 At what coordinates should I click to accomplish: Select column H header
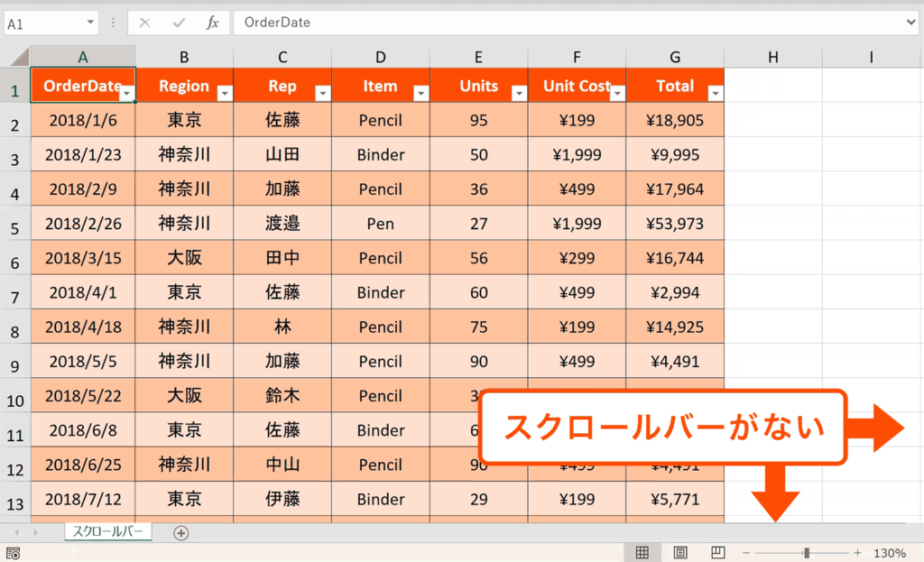(x=773, y=57)
